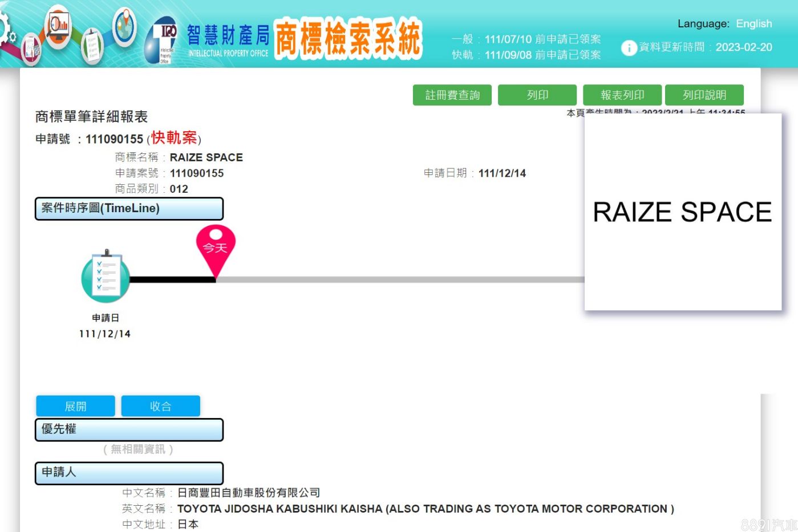Viewport: 798px width, 532px height.
Task: Switch language to English
Action: point(754,24)
